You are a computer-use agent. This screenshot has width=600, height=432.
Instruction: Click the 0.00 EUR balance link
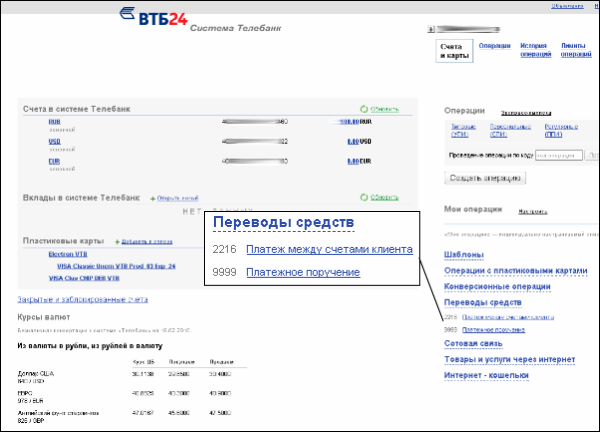click(353, 161)
